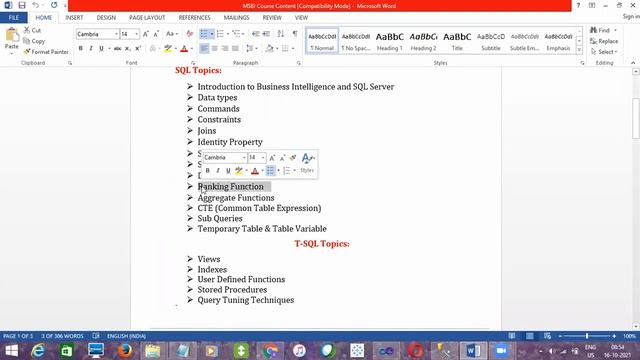Click the Sort icon in Paragraph group

coord(281,34)
